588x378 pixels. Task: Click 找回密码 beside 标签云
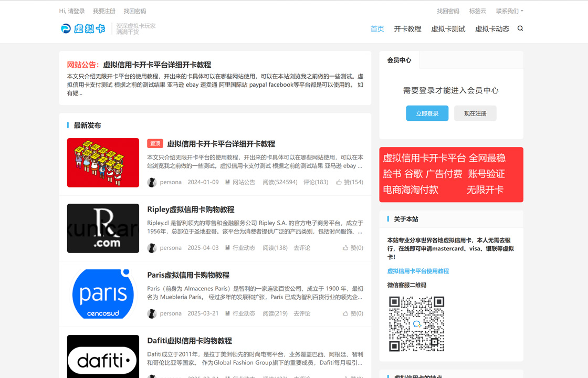tap(448, 11)
